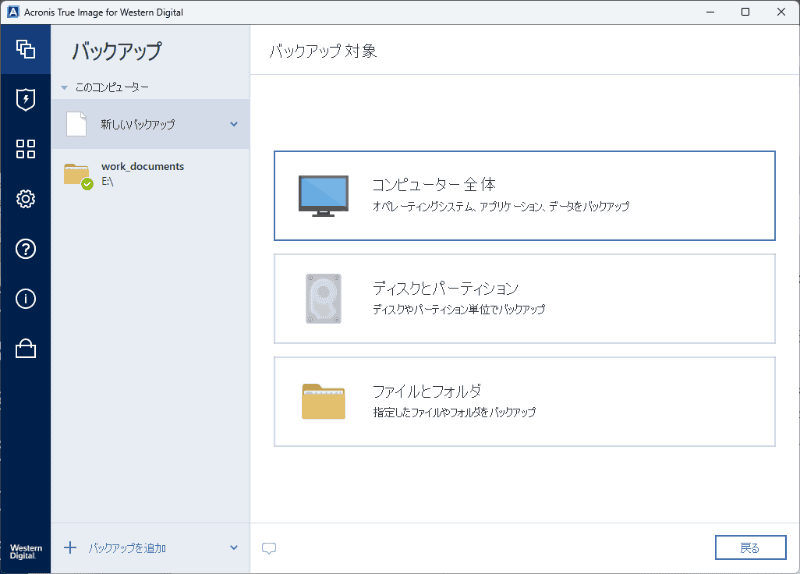Image resolution: width=800 pixels, height=574 pixels.
Task: Click the blank document icon of 新しいバックアップ
Action: click(77, 124)
